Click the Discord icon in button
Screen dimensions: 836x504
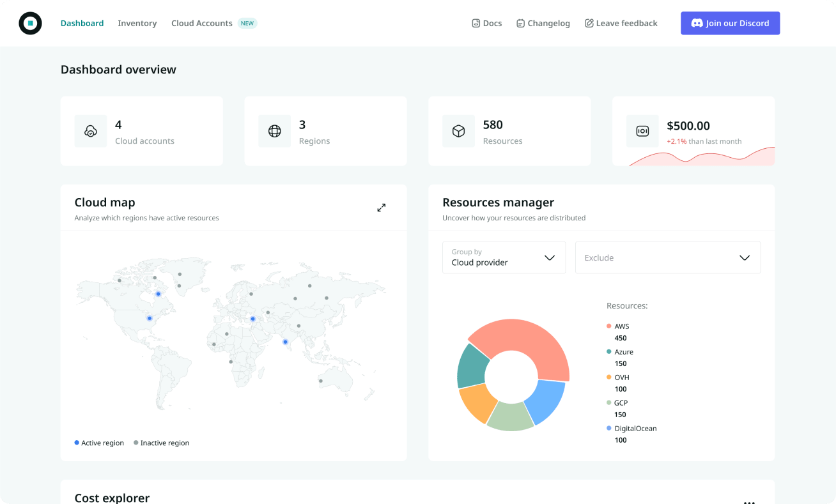[x=697, y=23]
